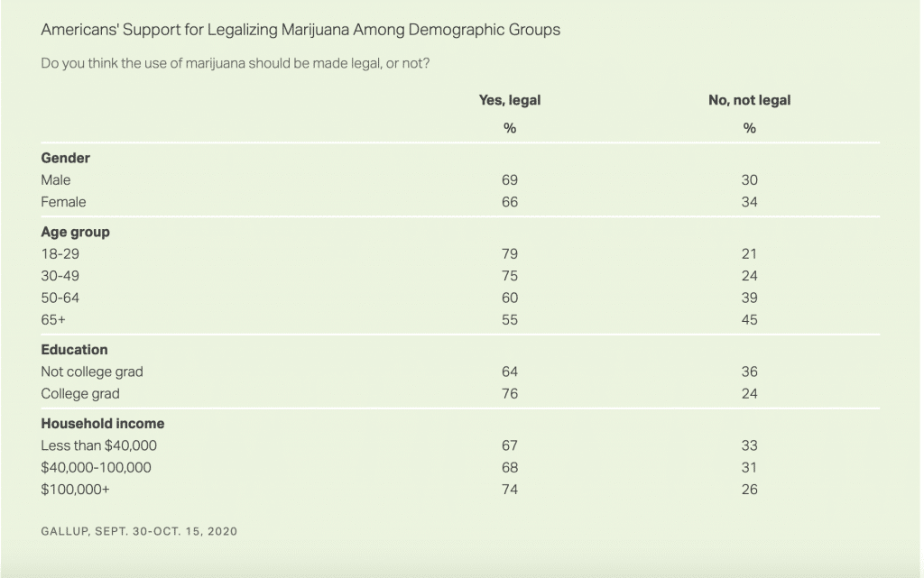924x578 pixels.
Task: Select the Male row label
Action: pyautogui.click(x=56, y=180)
